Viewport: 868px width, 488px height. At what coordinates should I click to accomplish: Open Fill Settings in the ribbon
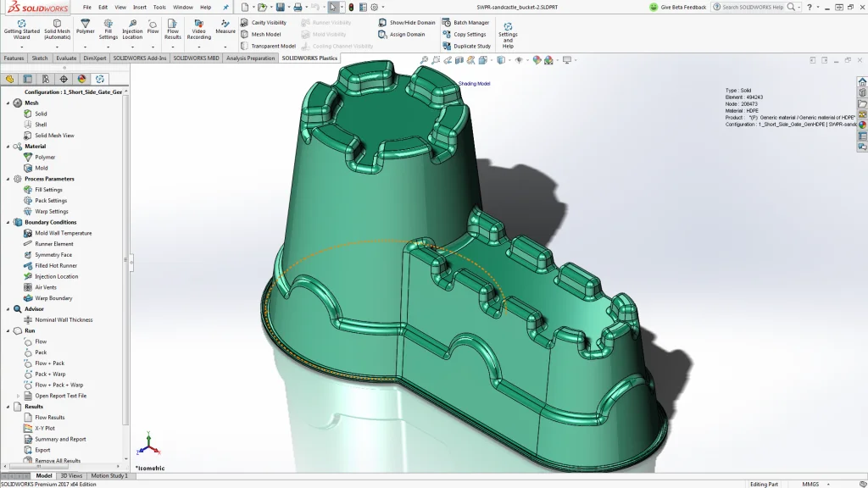coord(108,29)
